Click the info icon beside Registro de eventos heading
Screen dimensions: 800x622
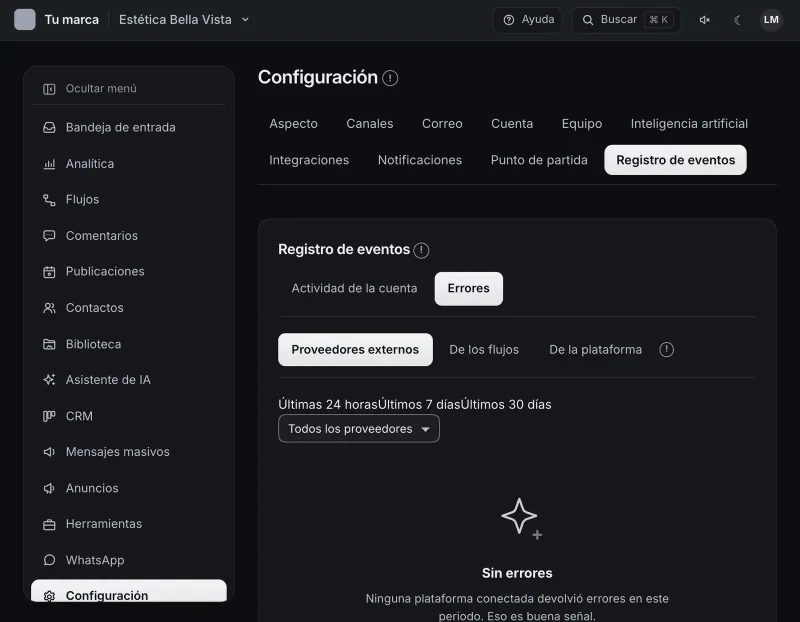point(421,250)
